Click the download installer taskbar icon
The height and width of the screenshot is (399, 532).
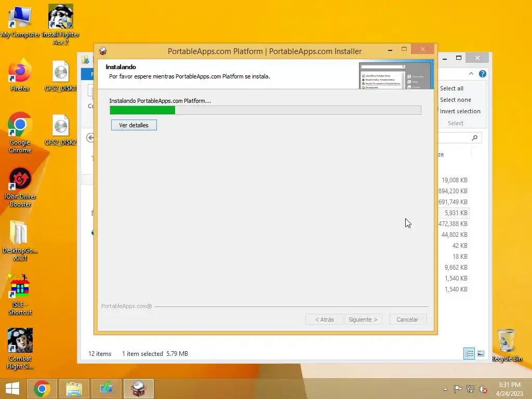[x=106, y=389]
